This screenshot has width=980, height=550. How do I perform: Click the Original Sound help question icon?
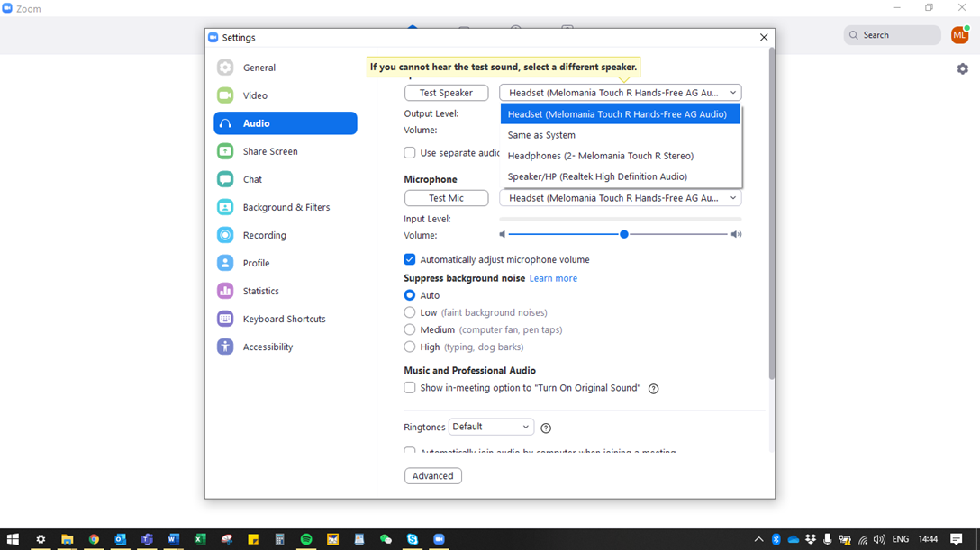(653, 388)
